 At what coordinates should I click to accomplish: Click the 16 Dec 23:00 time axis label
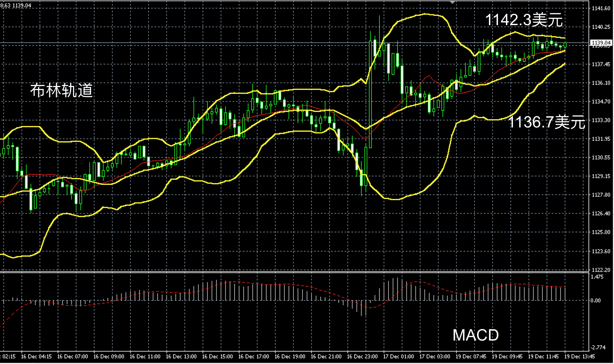(x=362, y=356)
